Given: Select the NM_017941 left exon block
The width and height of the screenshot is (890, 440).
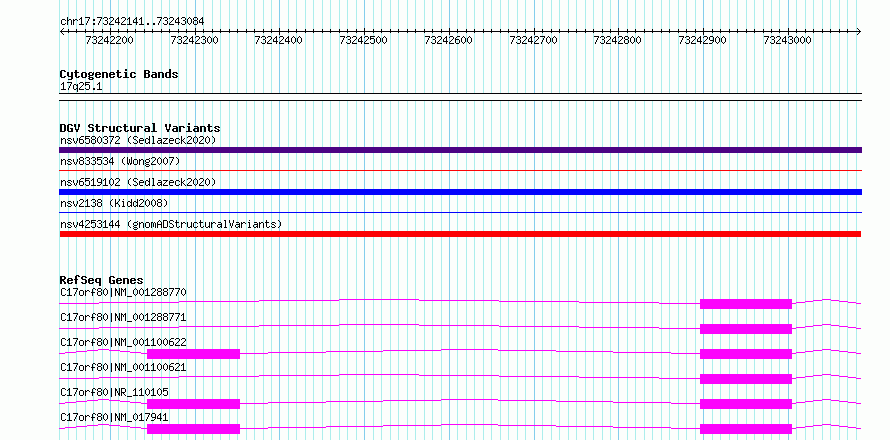Looking at the screenshot, I should pyautogui.click(x=194, y=429).
